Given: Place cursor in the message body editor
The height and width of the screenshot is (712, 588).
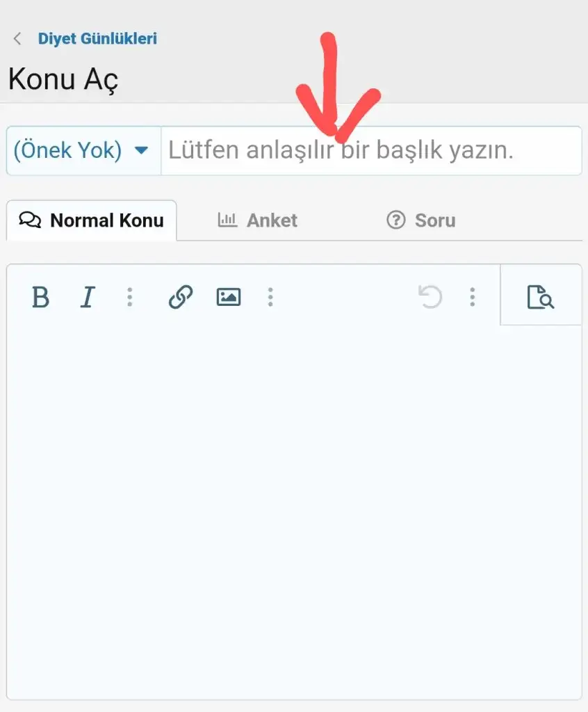Looking at the screenshot, I should (294, 511).
